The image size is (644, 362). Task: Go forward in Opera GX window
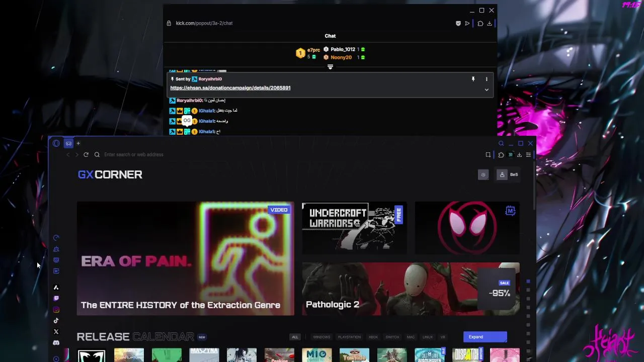pyautogui.click(x=76, y=155)
